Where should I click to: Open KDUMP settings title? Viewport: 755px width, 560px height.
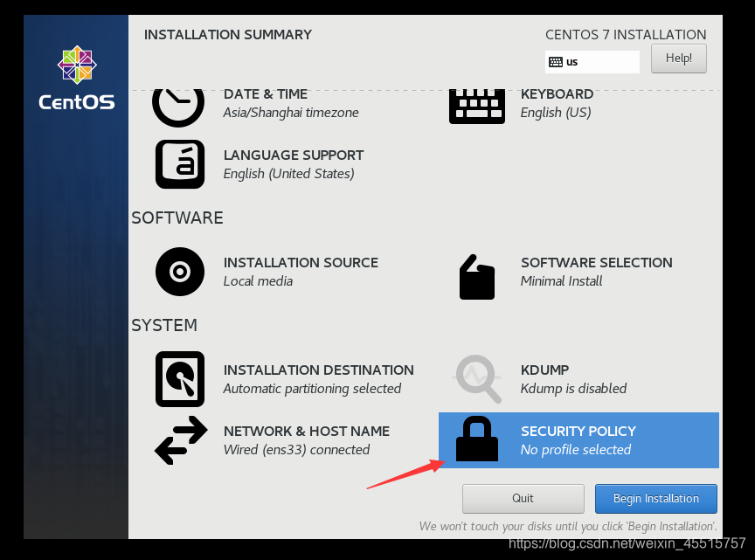[x=544, y=370]
